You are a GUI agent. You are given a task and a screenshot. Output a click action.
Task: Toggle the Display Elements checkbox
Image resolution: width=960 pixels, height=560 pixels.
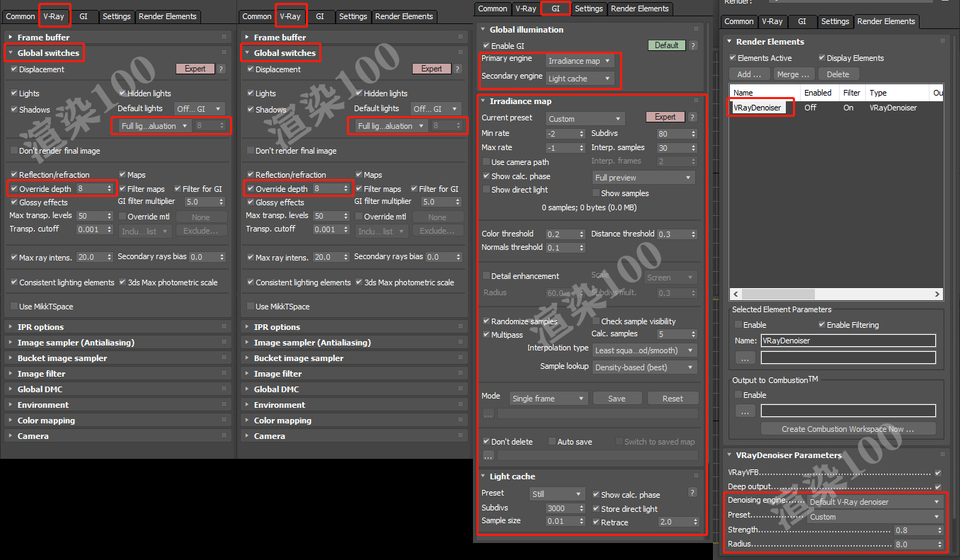(x=821, y=58)
